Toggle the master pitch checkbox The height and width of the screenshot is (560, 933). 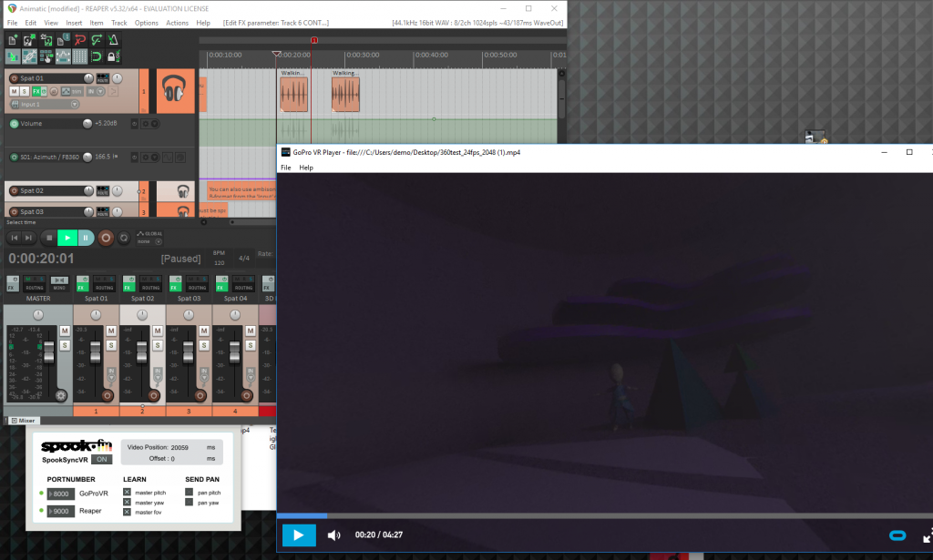(127, 493)
